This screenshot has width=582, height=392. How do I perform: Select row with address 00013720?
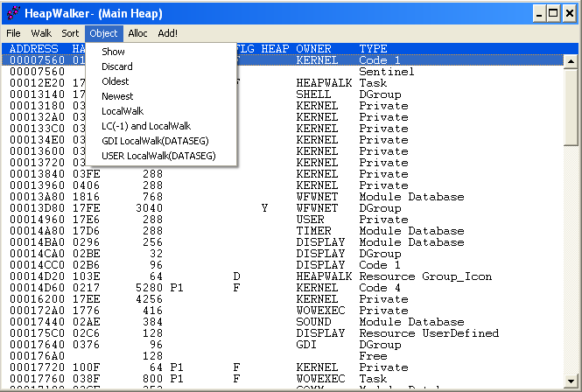(x=283, y=163)
